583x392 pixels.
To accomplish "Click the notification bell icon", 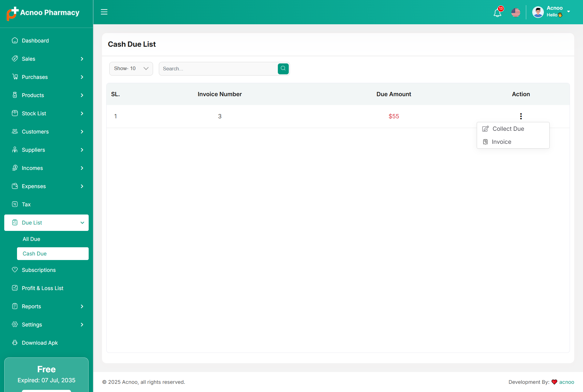I will (497, 13).
